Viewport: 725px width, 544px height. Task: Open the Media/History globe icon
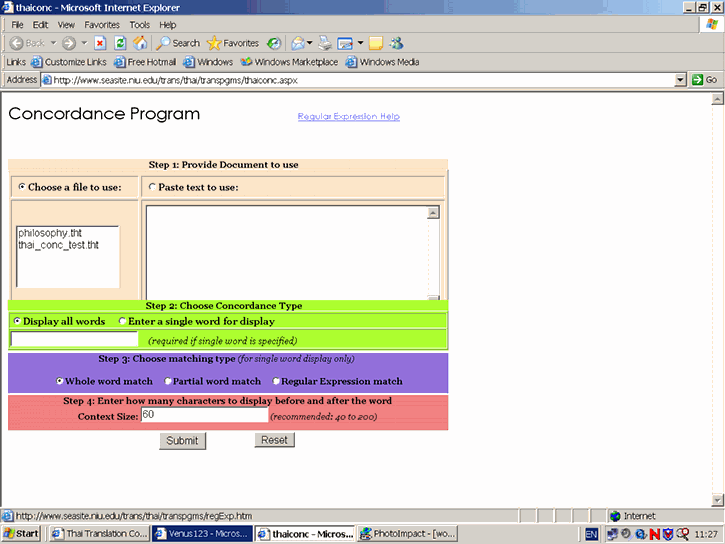tap(274, 43)
